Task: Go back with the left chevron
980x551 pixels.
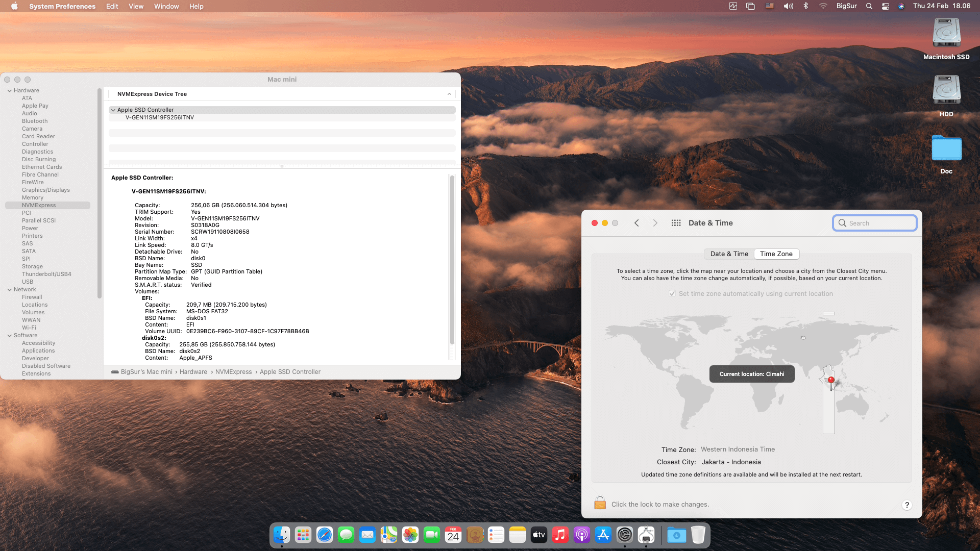Action: pos(636,223)
